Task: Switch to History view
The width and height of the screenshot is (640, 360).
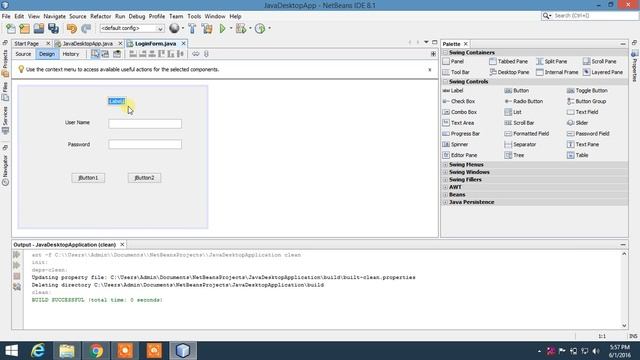Action: click(71, 54)
